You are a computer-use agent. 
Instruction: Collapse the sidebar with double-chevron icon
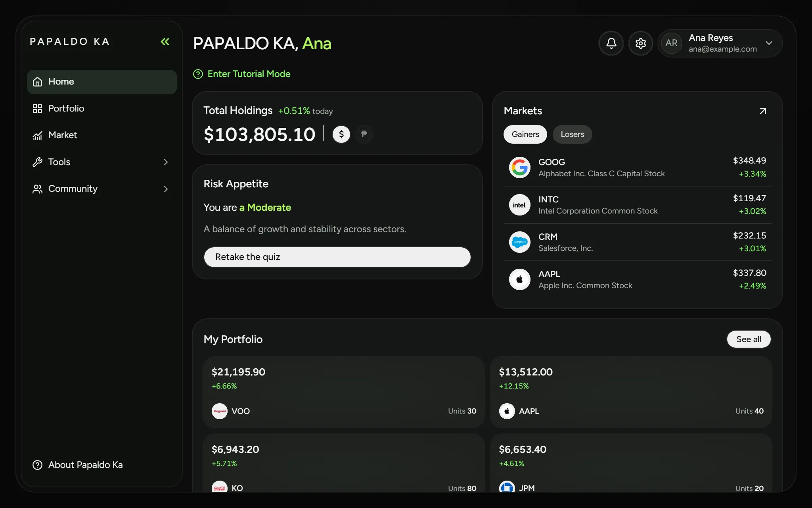pyautogui.click(x=165, y=42)
